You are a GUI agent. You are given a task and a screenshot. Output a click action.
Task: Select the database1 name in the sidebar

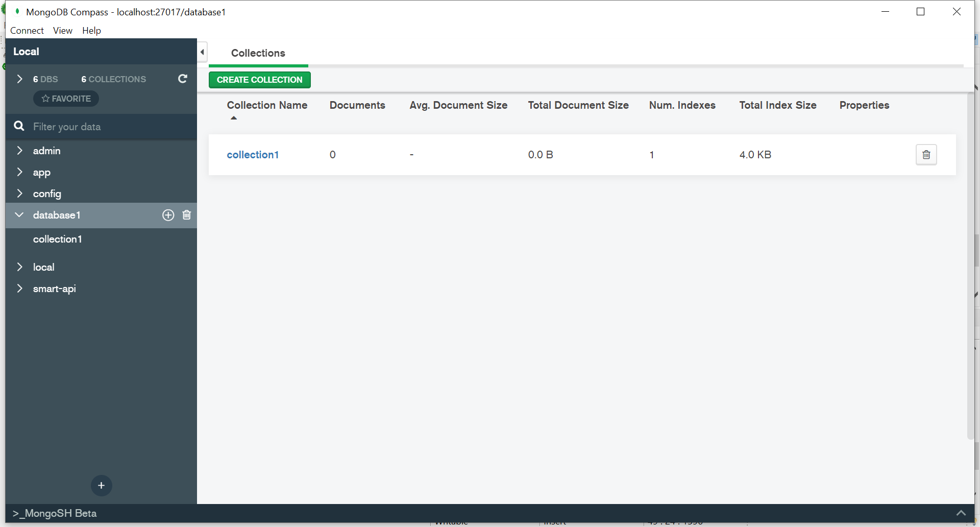(57, 215)
